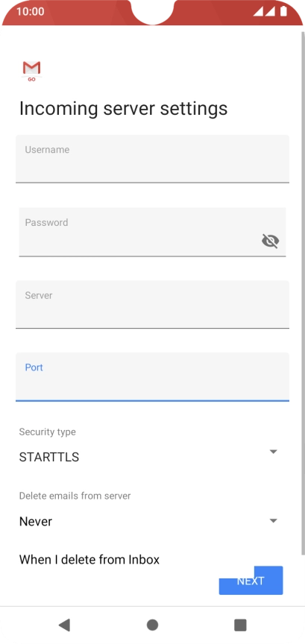This screenshot has width=305, height=644.
Task: Focus the Port input field
Action: click(x=152, y=376)
